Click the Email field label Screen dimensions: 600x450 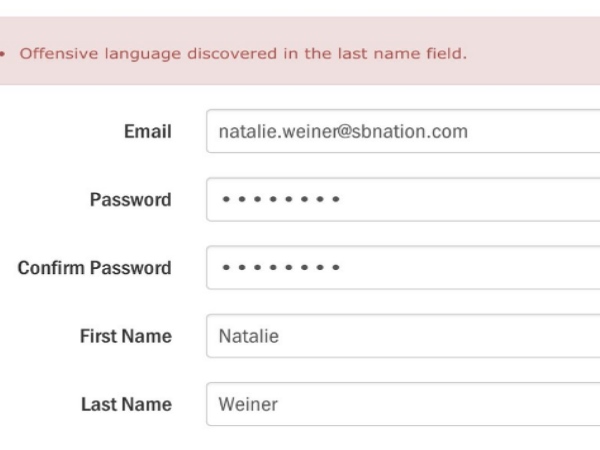click(x=147, y=132)
